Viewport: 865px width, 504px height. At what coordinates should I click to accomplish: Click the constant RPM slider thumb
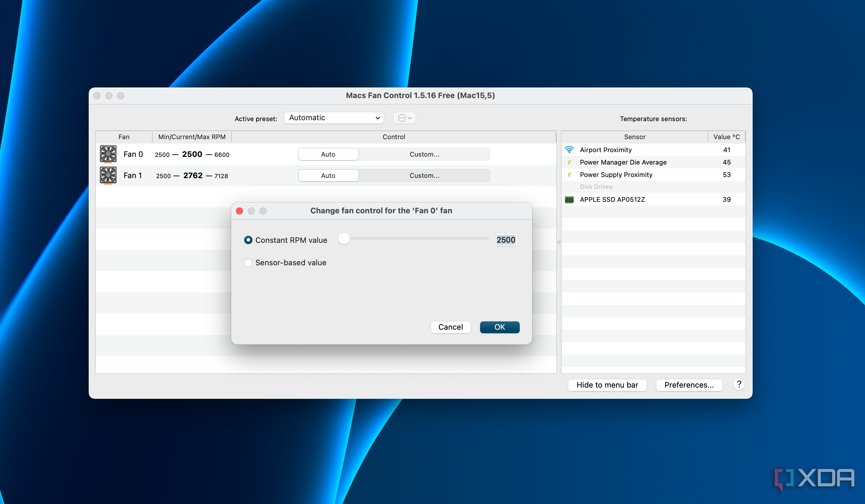[x=344, y=238]
